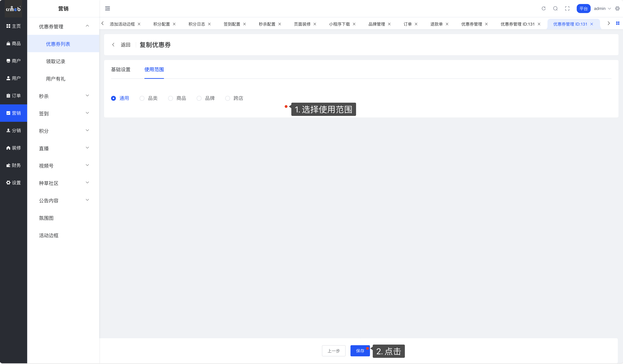Viewport: 623px width, 364px height.
Task: Open the 商品 section in the sidebar
Action: 14,43
